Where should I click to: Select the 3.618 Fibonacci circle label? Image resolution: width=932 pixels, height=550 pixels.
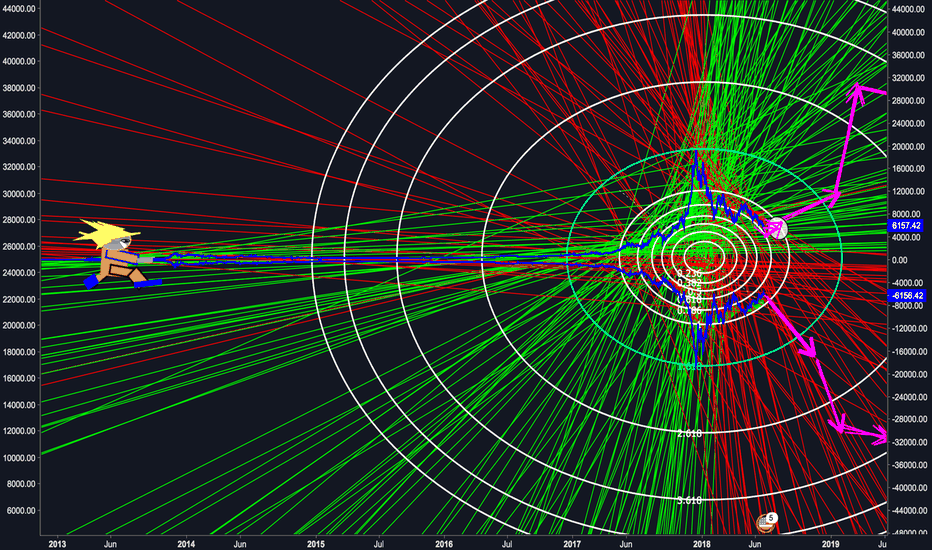689,501
